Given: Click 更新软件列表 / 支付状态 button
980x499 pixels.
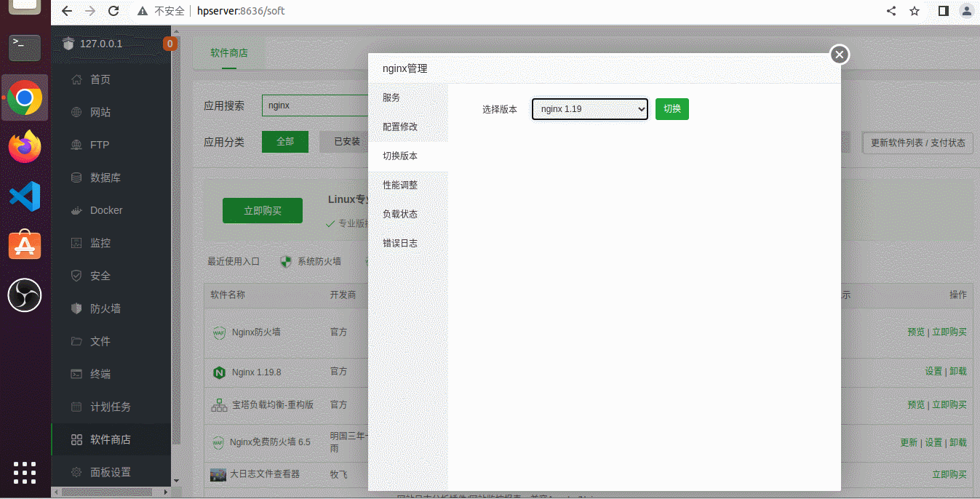Looking at the screenshot, I should 917,143.
